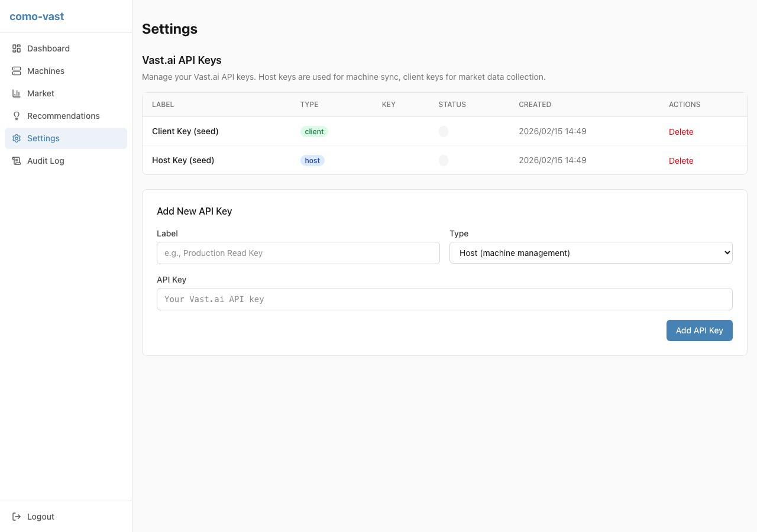757x532 pixels.
Task: Click the como-vast logo link
Action: [37, 17]
